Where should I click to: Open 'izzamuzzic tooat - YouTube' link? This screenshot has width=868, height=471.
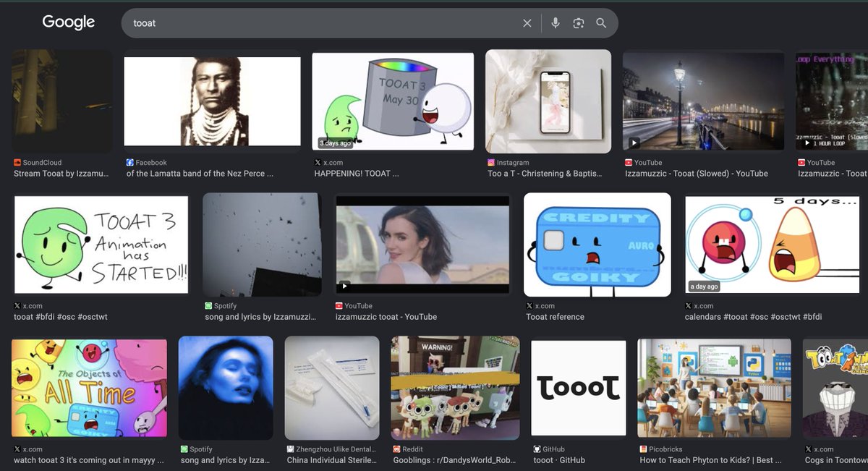coord(386,317)
